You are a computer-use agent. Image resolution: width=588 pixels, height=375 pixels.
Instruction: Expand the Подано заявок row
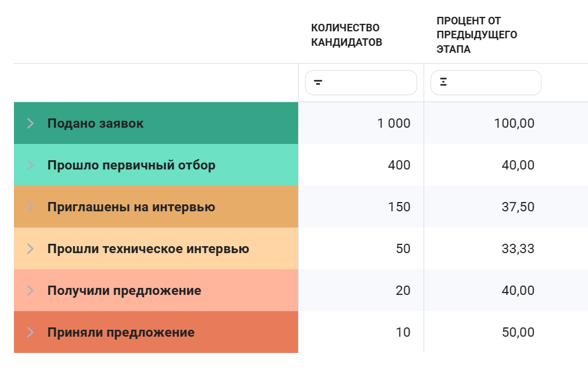(30, 123)
